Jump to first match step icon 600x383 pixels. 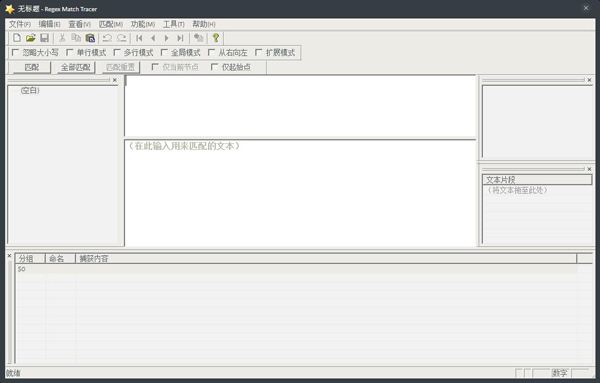(139, 38)
